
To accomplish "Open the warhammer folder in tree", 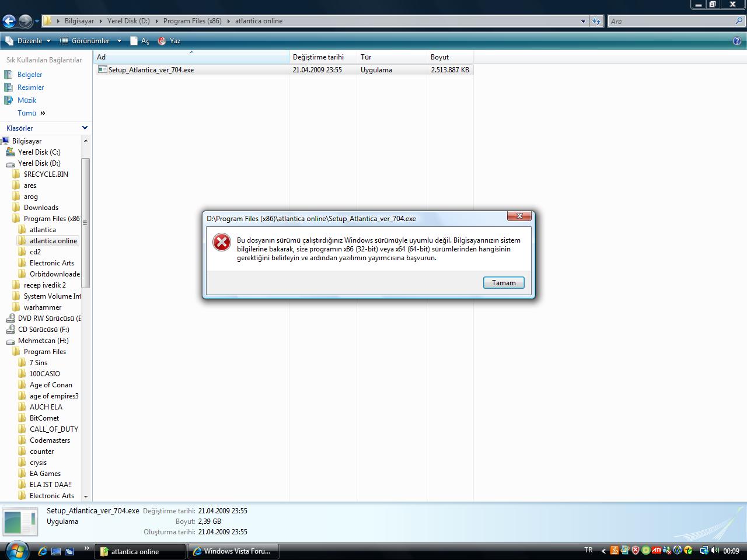I will [43, 307].
